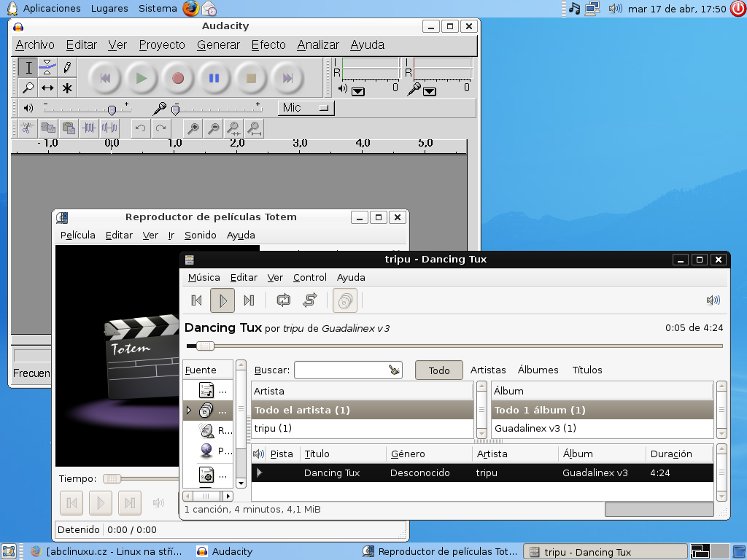
Task: Select the Selection tool in Audacity
Action: (28, 68)
